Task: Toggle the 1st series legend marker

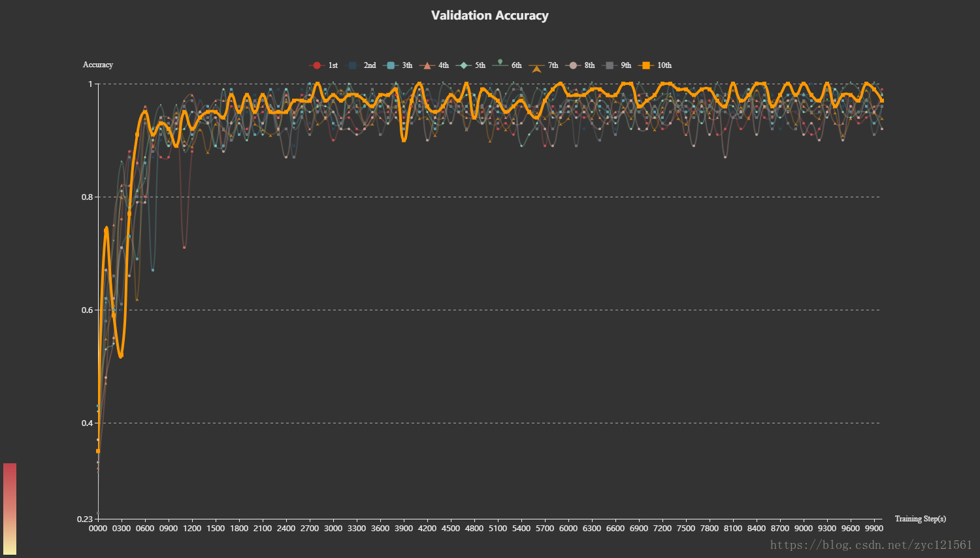Action: pyautogui.click(x=317, y=65)
